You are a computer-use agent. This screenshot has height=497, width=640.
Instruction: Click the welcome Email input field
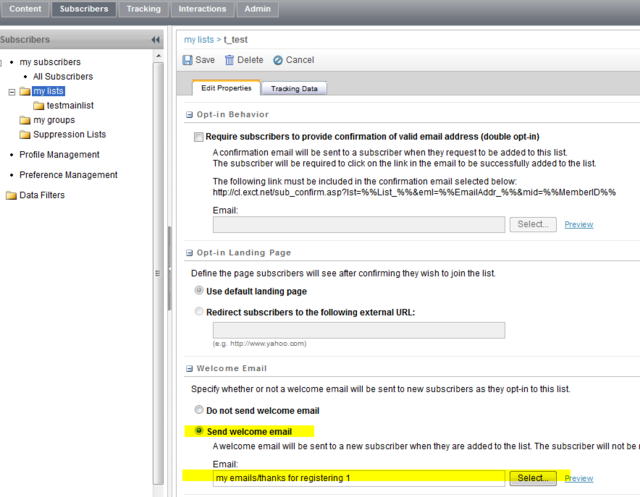coord(359,478)
